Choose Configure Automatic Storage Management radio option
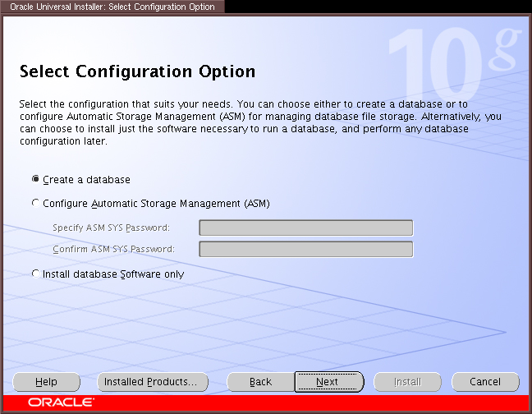 tap(35, 203)
